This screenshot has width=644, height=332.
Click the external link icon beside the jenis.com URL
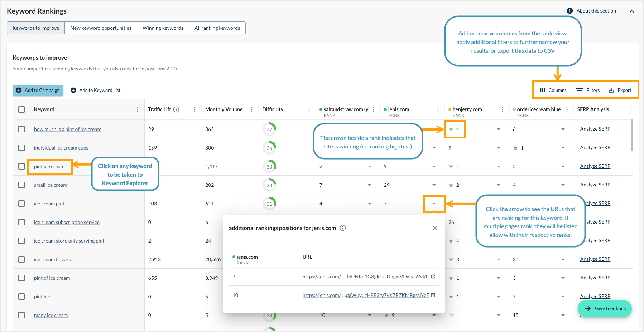tap(433, 276)
